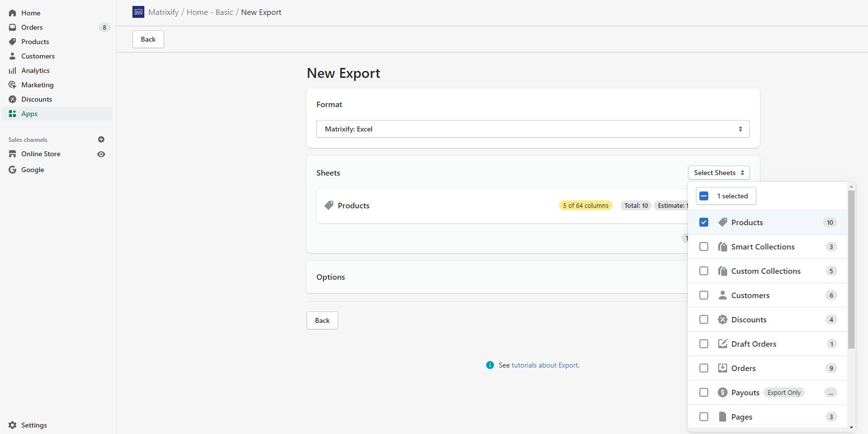Open Analytics in the sidebar

click(35, 70)
